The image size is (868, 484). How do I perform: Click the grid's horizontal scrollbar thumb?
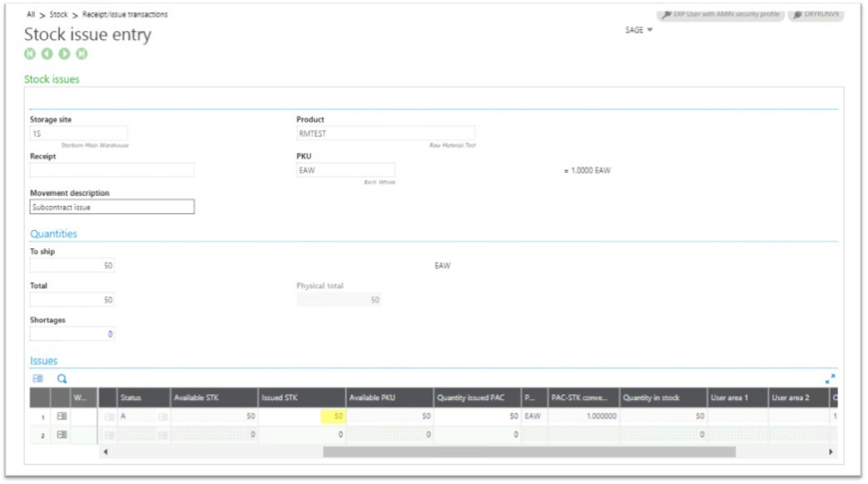(529, 452)
